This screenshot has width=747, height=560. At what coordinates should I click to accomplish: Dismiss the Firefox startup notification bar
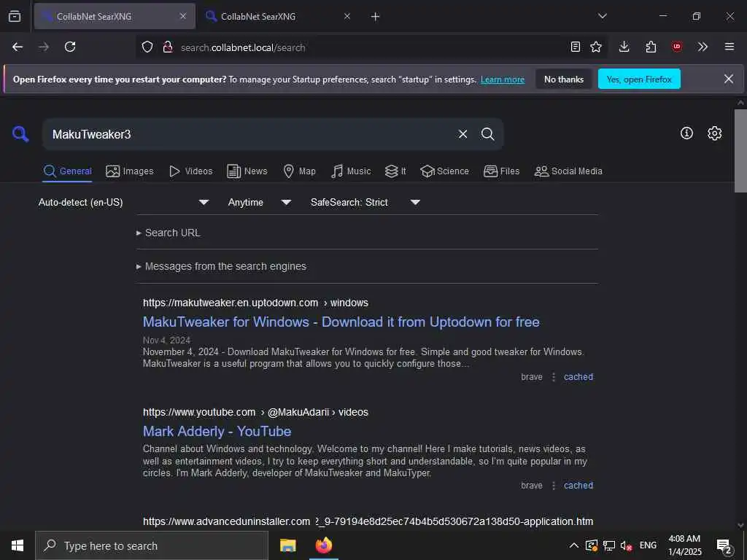pyautogui.click(x=729, y=79)
